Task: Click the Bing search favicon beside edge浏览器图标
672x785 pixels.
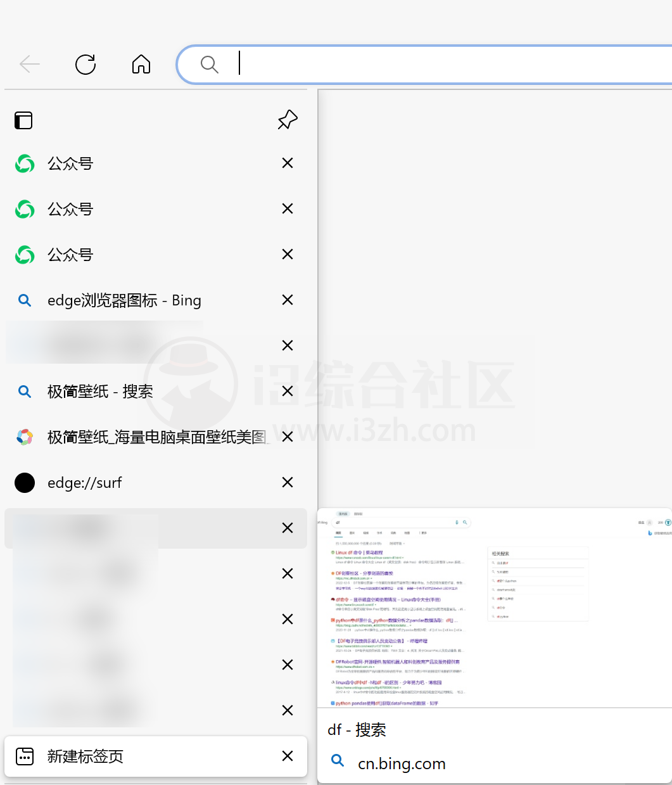Action: (x=25, y=300)
